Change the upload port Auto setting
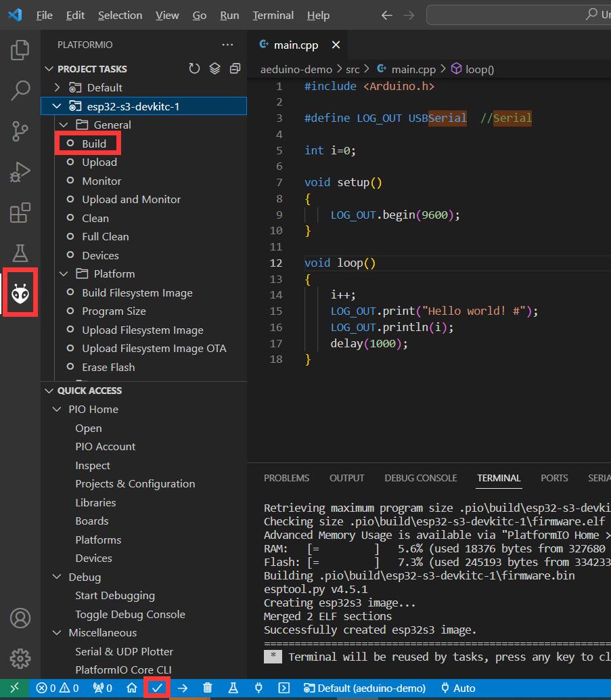Viewport: 611px width, 700px height. coord(458,688)
